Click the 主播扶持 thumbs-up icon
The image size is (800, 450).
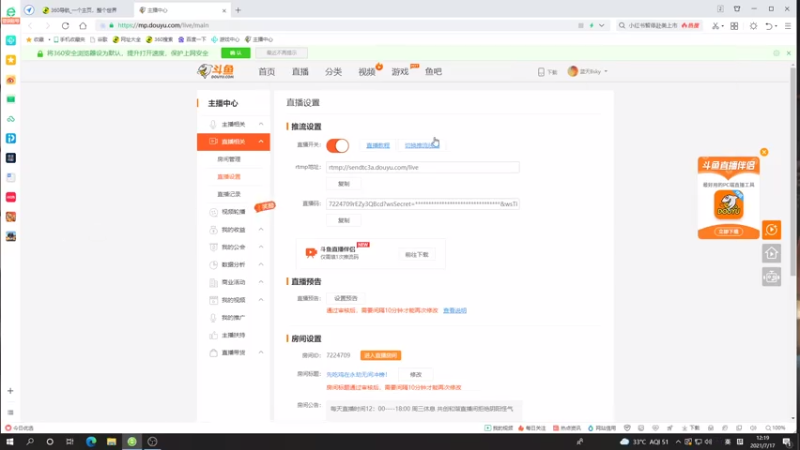click(x=213, y=335)
